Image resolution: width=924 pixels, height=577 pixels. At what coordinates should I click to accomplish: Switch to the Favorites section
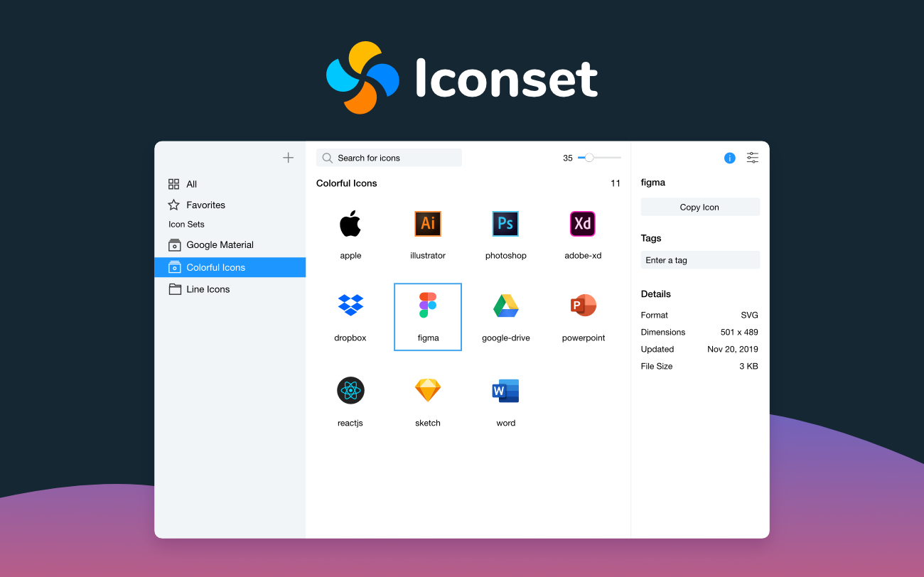click(x=206, y=205)
